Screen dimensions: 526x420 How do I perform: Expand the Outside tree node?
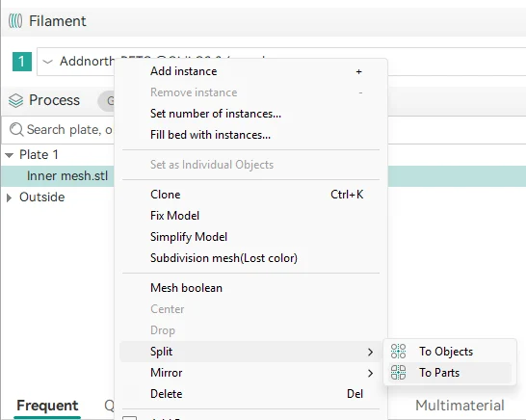[9, 197]
